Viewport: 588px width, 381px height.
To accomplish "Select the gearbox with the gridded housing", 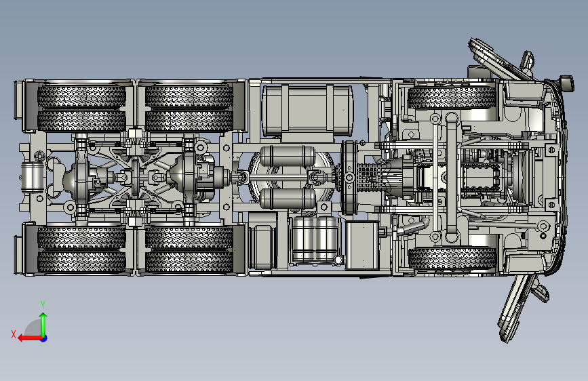I will tap(371, 178).
